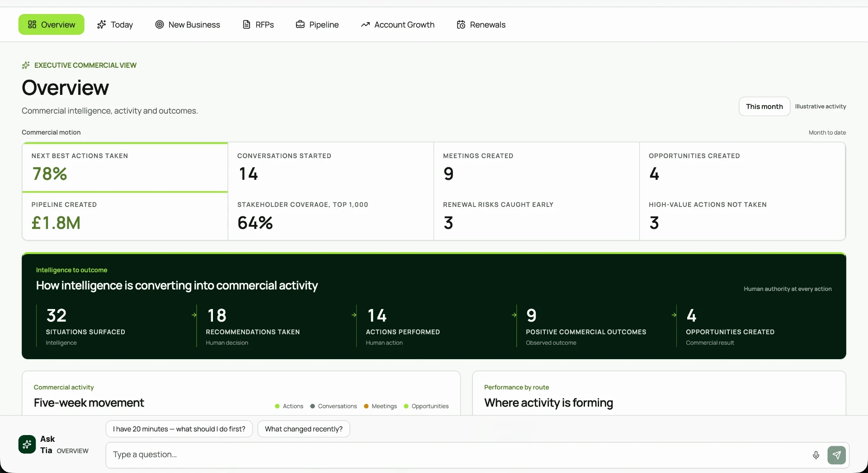Click the Actions legend green dot
The width and height of the screenshot is (868, 473).
coord(277,406)
